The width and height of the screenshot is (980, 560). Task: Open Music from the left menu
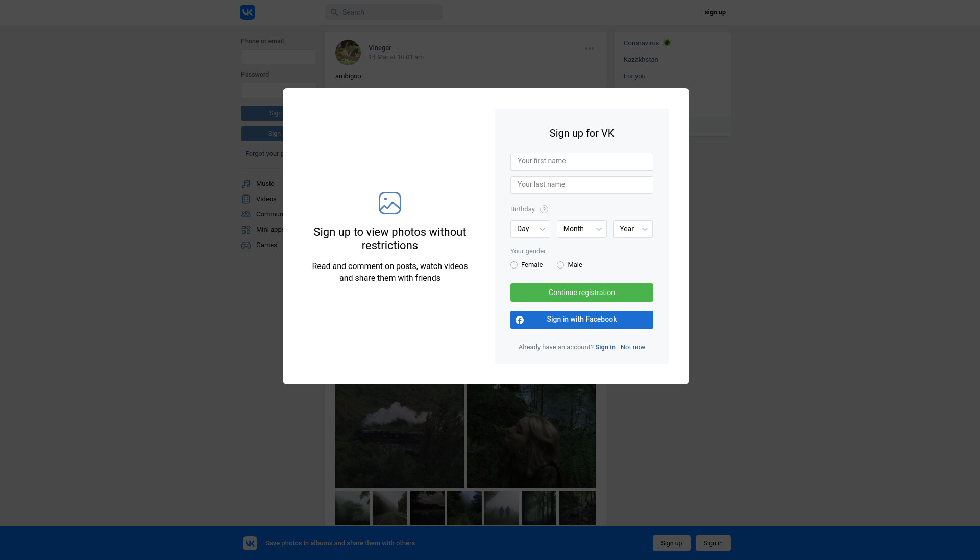point(265,184)
